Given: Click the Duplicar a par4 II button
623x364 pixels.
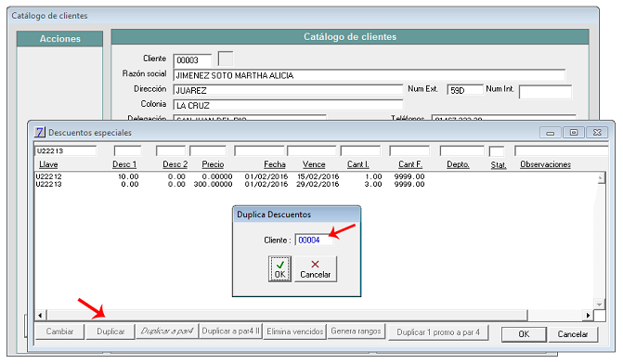Looking at the screenshot, I should [230, 331].
